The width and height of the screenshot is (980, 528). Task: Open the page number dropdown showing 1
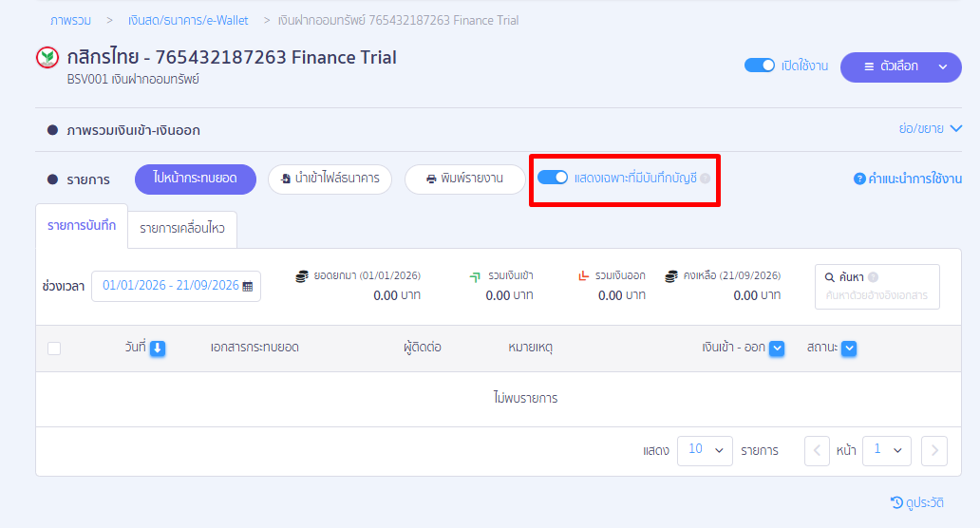click(x=887, y=450)
